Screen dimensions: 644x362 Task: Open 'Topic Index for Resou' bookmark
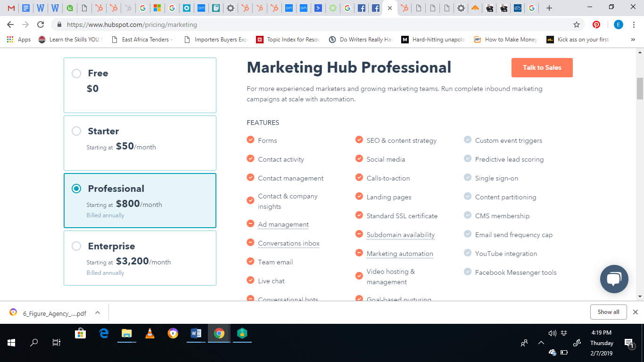tap(289, 40)
